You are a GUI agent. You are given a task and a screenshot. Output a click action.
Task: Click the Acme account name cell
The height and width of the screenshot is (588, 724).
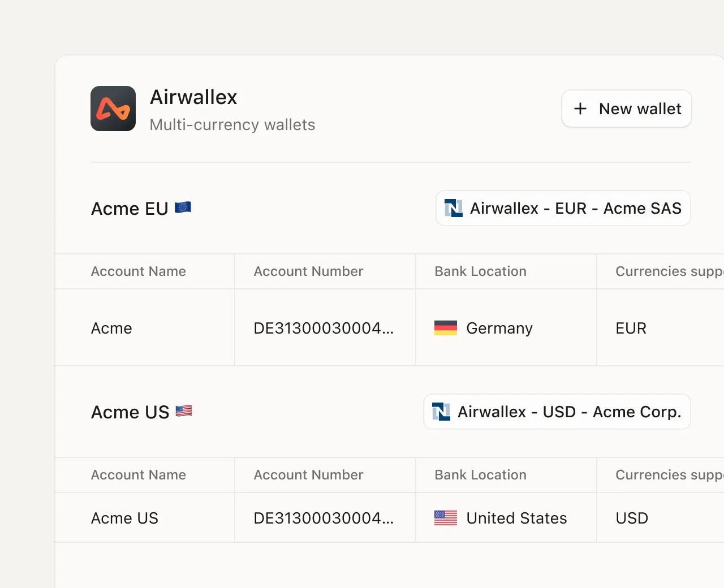(111, 328)
